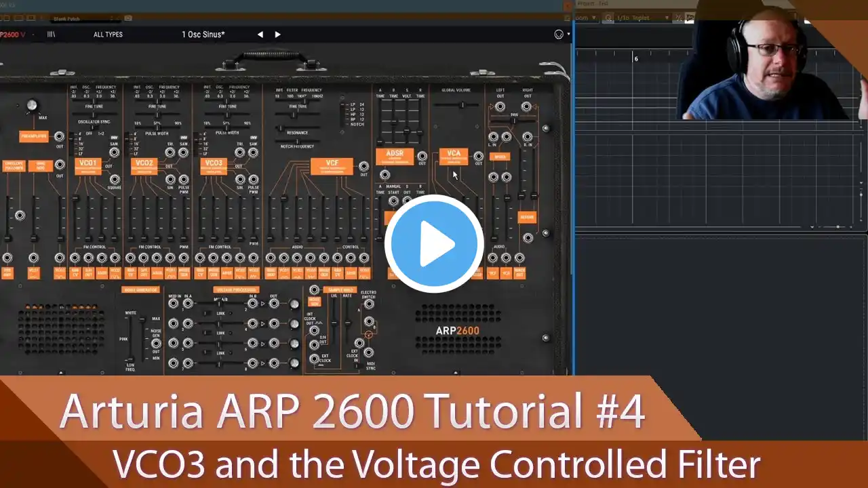Click the VCO3 PULSE PWM output jack

click(x=253, y=179)
